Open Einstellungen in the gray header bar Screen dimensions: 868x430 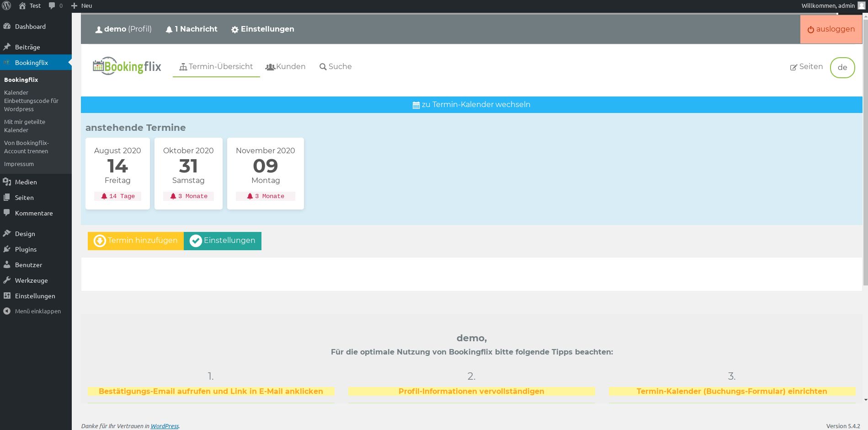(263, 29)
